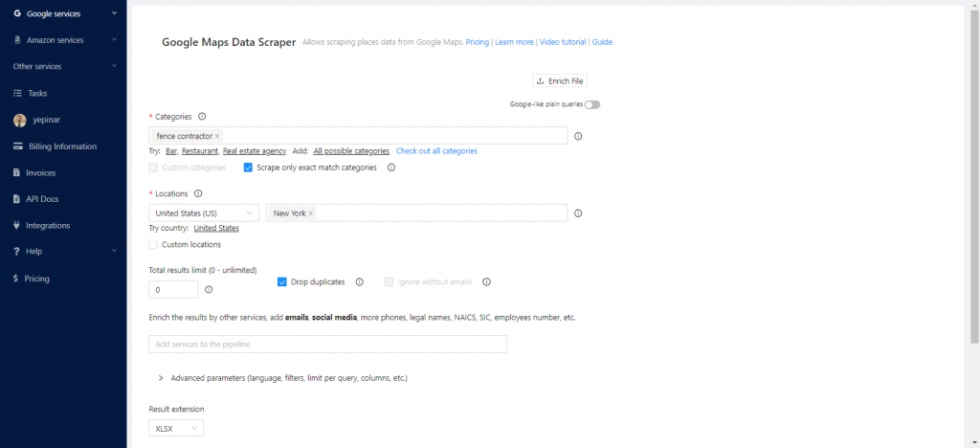Remove the 'New York' location tag
This screenshot has height=448, width=980.
tap(311, 213)
